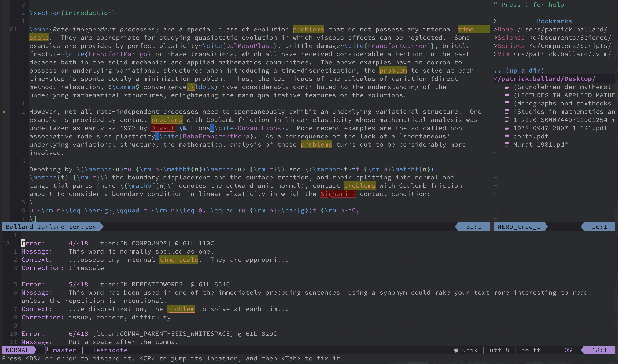
Task: Click the highlighted word Signorini spelling error
Action: point(338,194)
